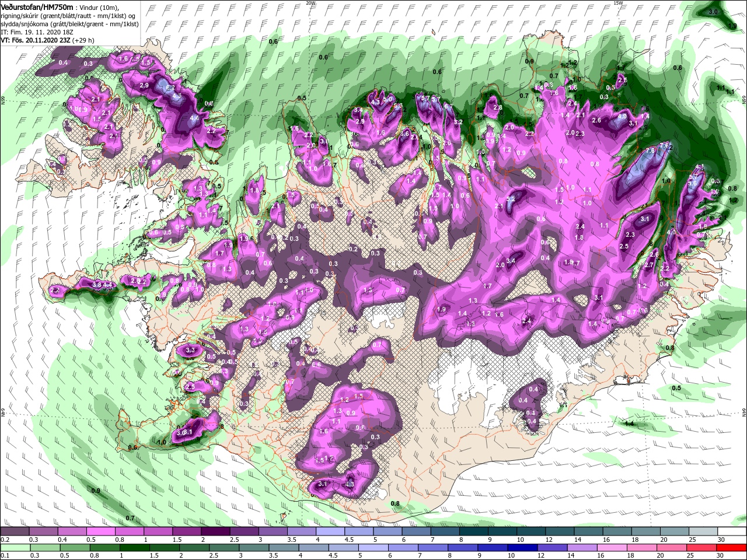Screen dimensions: 747x560
Task: Click the '0.2' label in the snow scale
Action: (4, 539)
